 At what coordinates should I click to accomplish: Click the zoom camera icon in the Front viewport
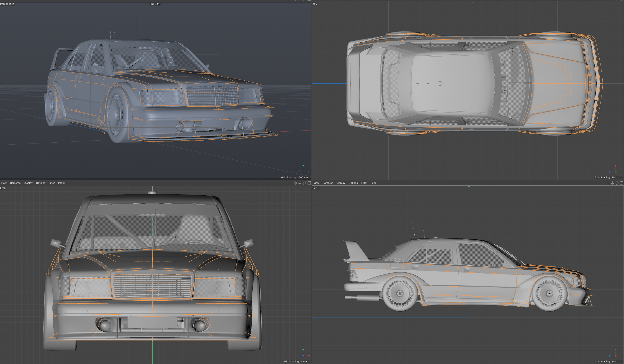click(300, 183)
